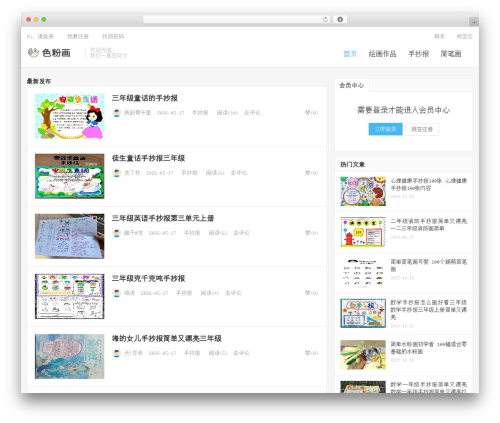
Task: Open the 手抄报 navigation tab
Action: [x=419, y=54]
